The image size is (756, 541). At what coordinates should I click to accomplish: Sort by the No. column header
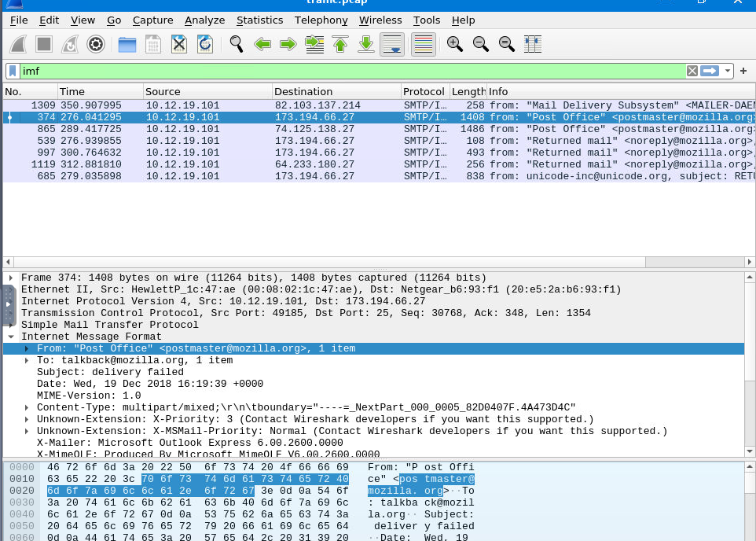30,92
